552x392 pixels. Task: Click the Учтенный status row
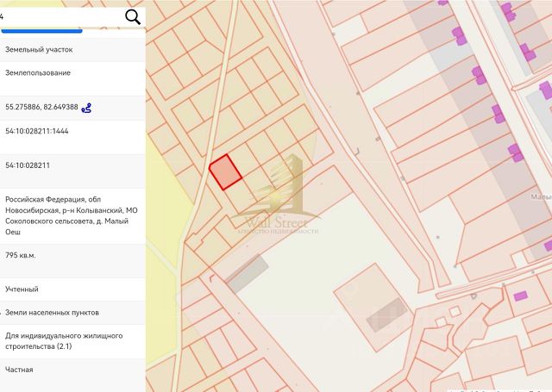(x=72, y=289)
